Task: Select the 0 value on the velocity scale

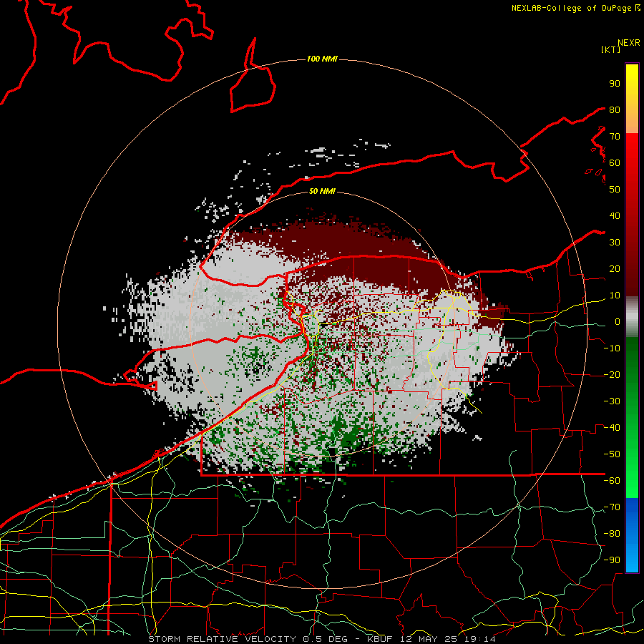Action: [x=617, y=321]
